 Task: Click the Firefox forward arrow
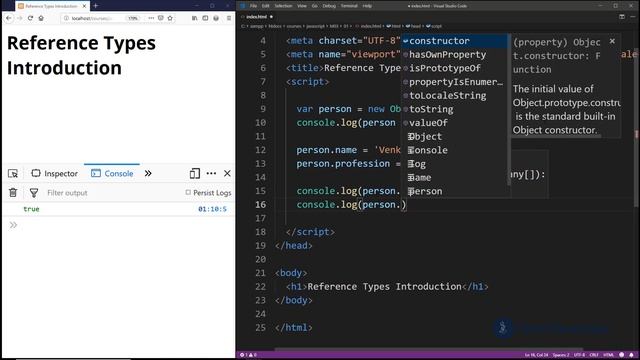tap(19, 18)
